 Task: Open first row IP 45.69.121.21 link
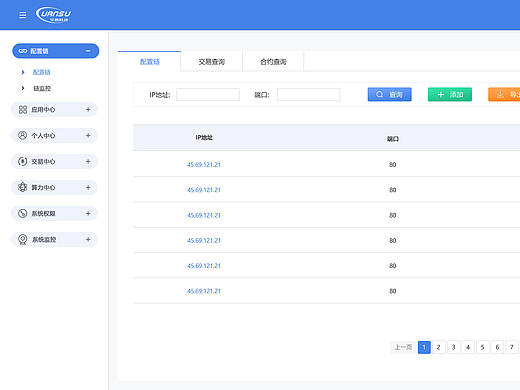(204, 164)
